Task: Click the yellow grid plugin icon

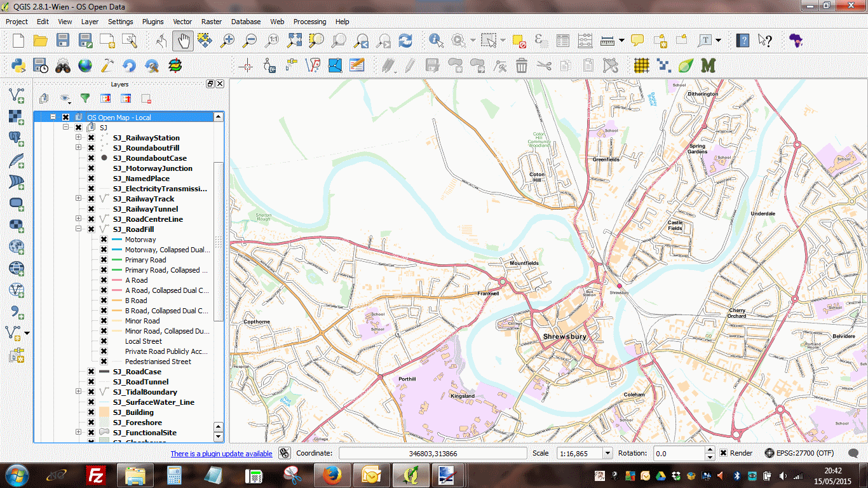Action: (642, 65)
